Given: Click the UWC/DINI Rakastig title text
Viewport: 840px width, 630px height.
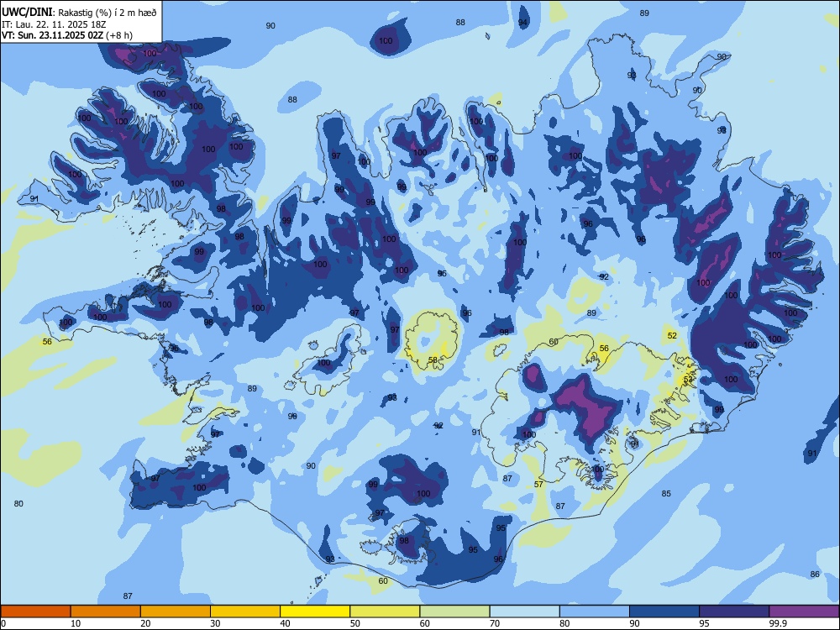Looking at the screenshot, I should (x=79, y=12).
